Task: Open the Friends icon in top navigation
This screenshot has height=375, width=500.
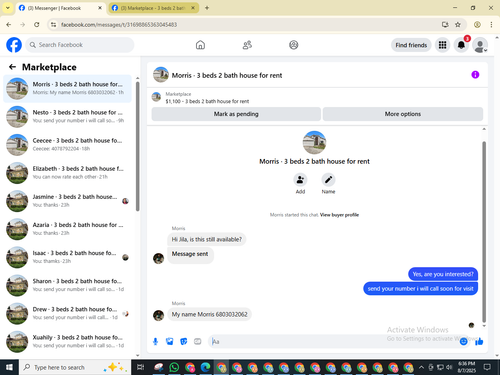Action: pos(247,45)
